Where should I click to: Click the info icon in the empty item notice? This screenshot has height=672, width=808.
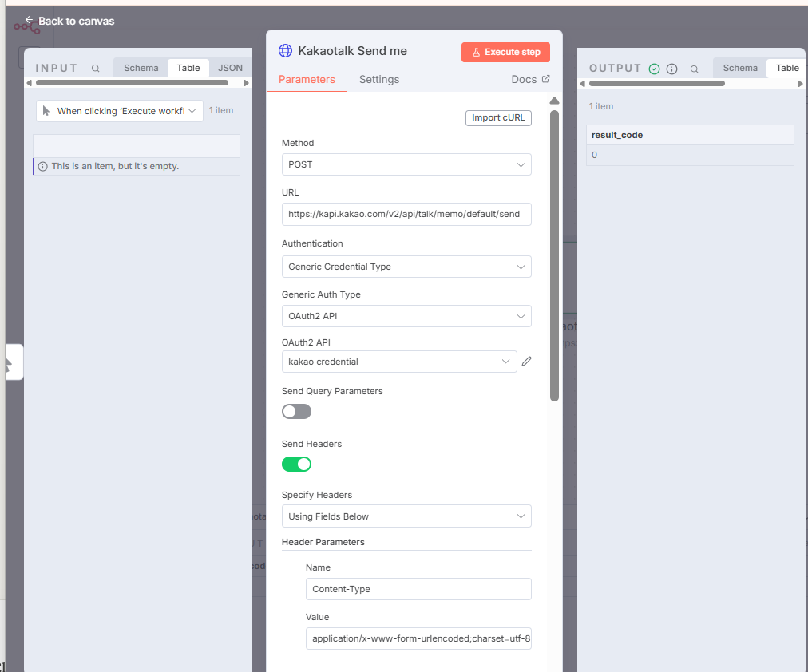(43, 166)
